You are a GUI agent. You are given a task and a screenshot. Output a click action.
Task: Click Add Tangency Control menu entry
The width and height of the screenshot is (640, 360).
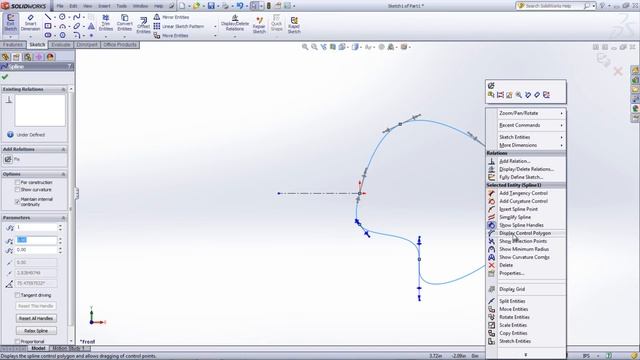(x=523, y=193)
